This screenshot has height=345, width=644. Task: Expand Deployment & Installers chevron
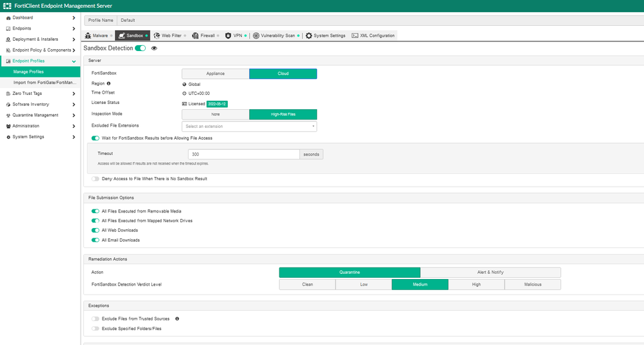[x=74, y=39]
